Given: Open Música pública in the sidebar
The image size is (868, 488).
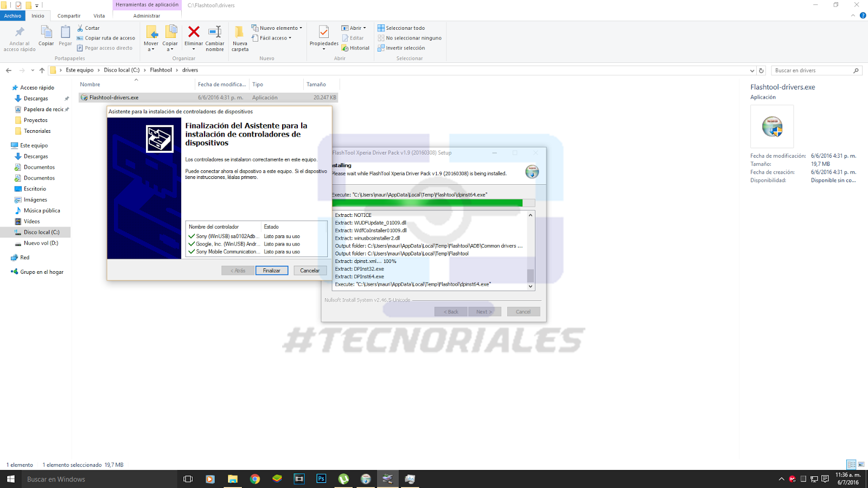Looking at the screenshot, I should click(x=42, y=210).
